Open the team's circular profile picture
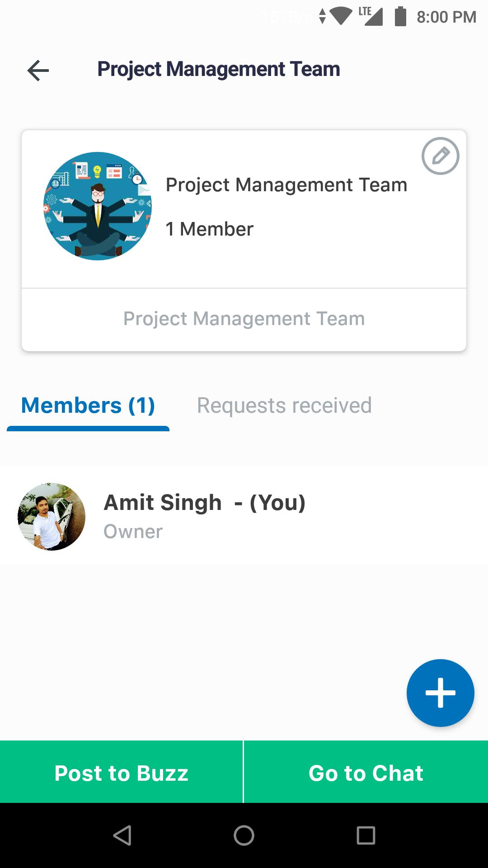 pyautogui.click(x=98, y=206)
